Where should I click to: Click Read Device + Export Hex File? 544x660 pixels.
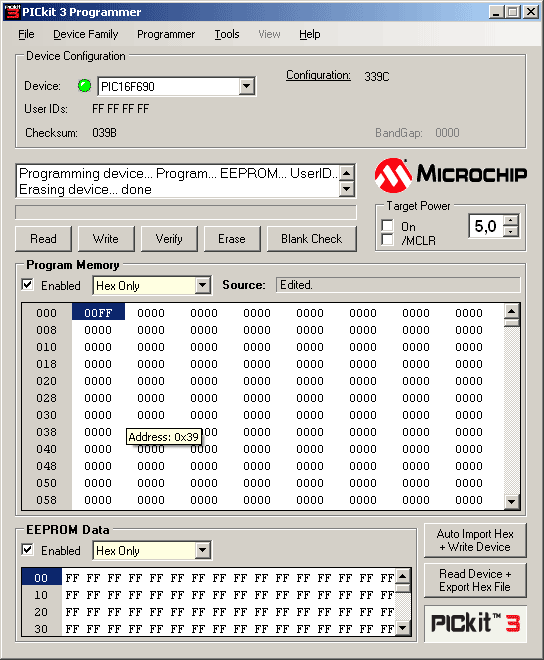(475, 580)
